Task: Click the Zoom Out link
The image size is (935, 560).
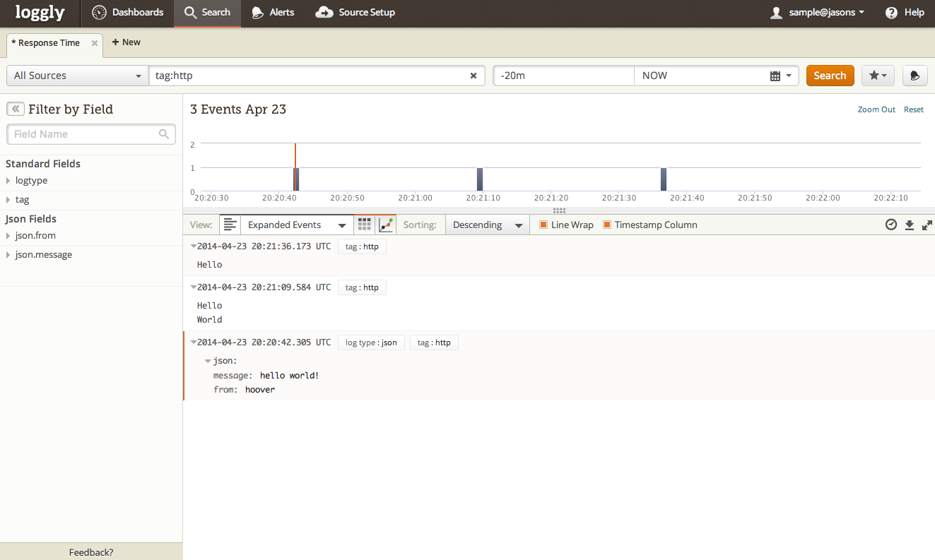Action: (x=876, y=109)
